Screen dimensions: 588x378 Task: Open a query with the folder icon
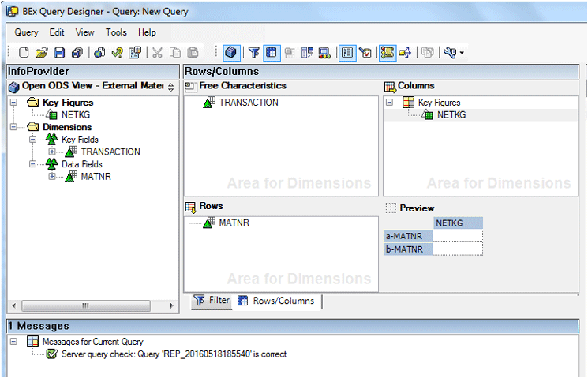(x=42, y=53)
